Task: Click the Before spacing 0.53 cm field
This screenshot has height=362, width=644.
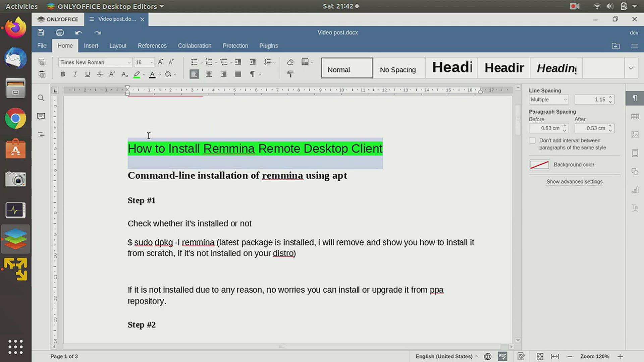Action: (548, 128)
